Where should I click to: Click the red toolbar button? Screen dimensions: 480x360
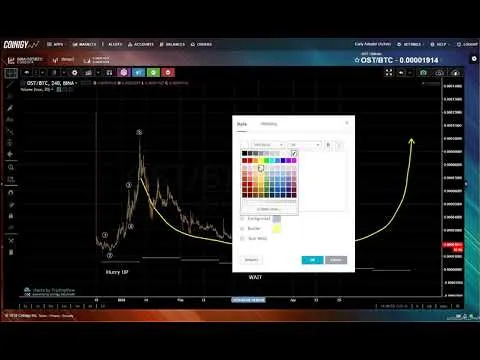pyautogui.click(x=168, y=73)
